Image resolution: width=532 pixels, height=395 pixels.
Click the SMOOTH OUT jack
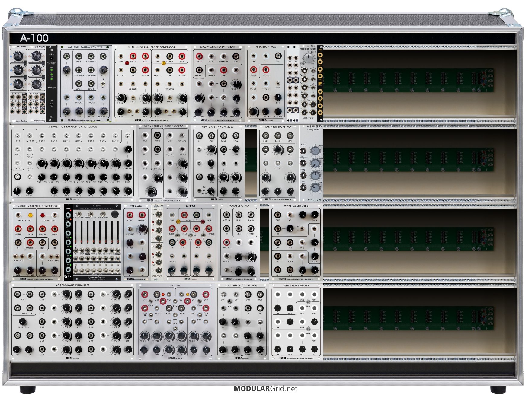pyautogui.click(x=18, y=215)
